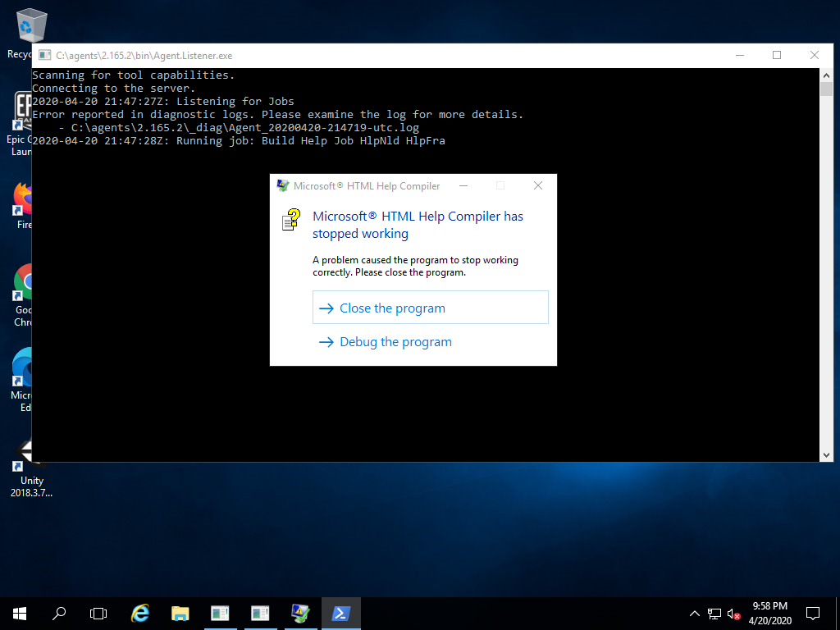Open network status tray icon

pos(714,613)
